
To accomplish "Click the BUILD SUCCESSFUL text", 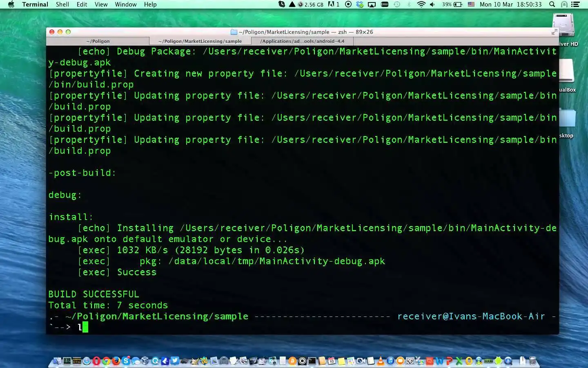I will tap(94, 294).
